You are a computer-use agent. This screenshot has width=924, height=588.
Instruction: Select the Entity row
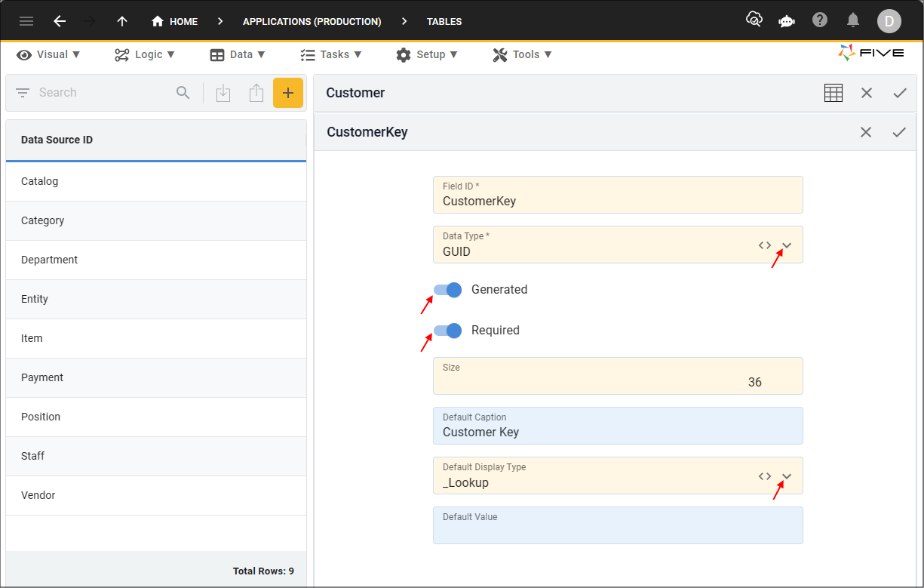click(x=156, y=299)
